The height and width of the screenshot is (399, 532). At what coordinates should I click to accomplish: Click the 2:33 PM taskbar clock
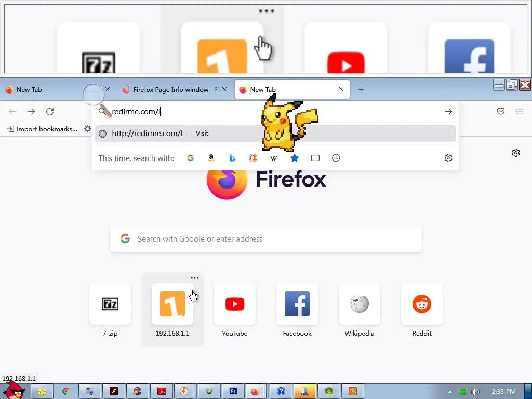503,392
